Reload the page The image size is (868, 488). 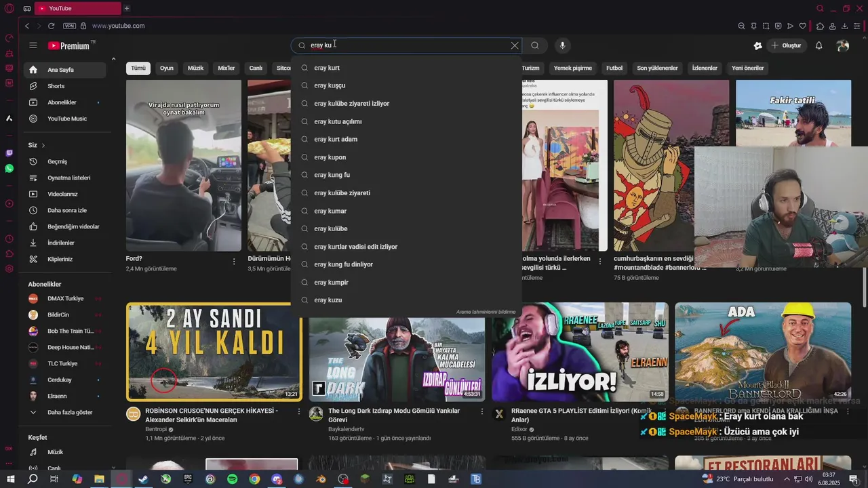(51, 26)
